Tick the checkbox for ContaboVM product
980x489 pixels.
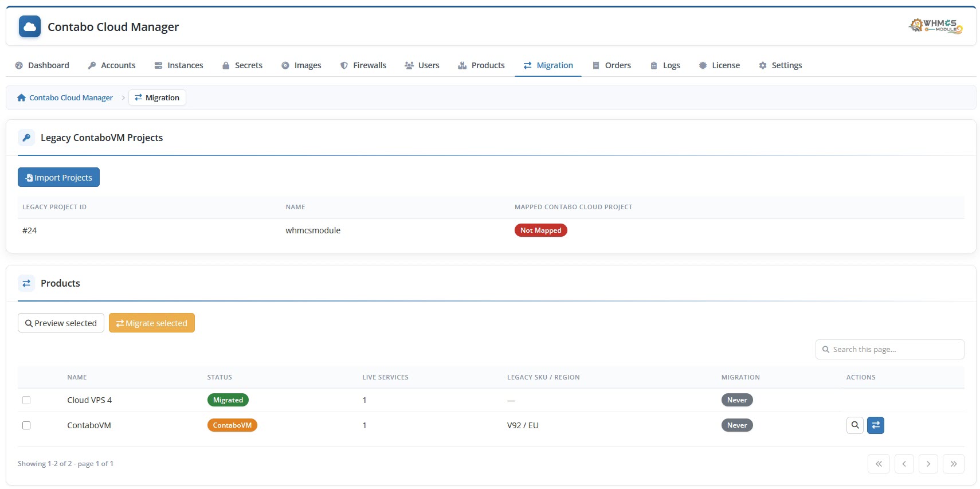pyautogui.click(x=26, y=425)
